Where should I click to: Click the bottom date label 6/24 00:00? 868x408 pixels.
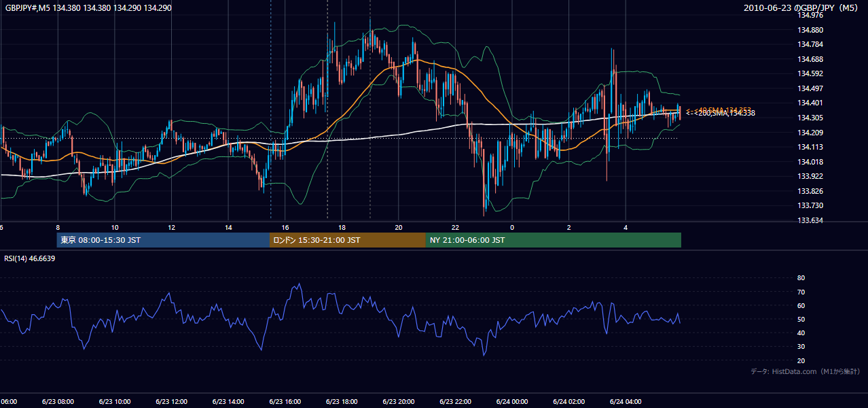pyautogui.click(x=512, y=402)
